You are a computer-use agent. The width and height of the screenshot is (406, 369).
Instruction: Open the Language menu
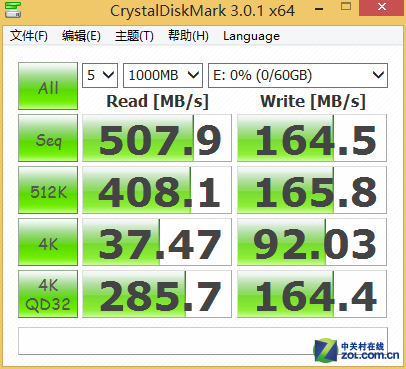tap(251, 36)
